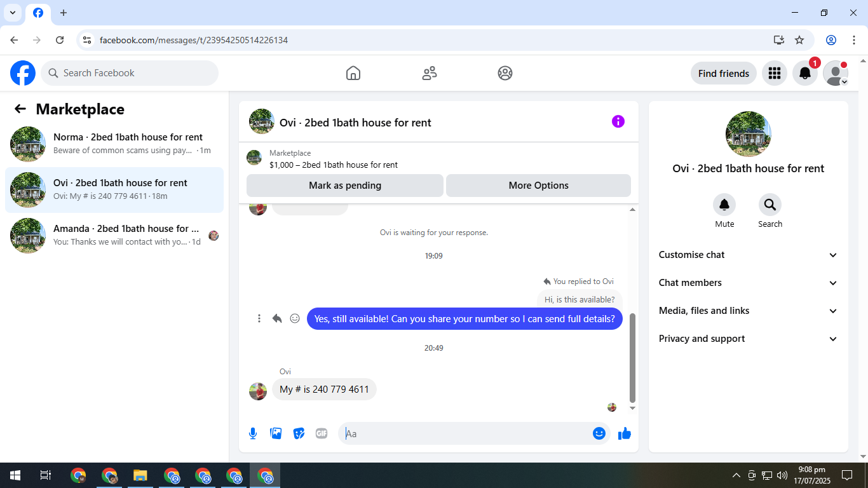React to the blue message with emoji icon
The image size is (868, 488).
click(x=295, y=318)
